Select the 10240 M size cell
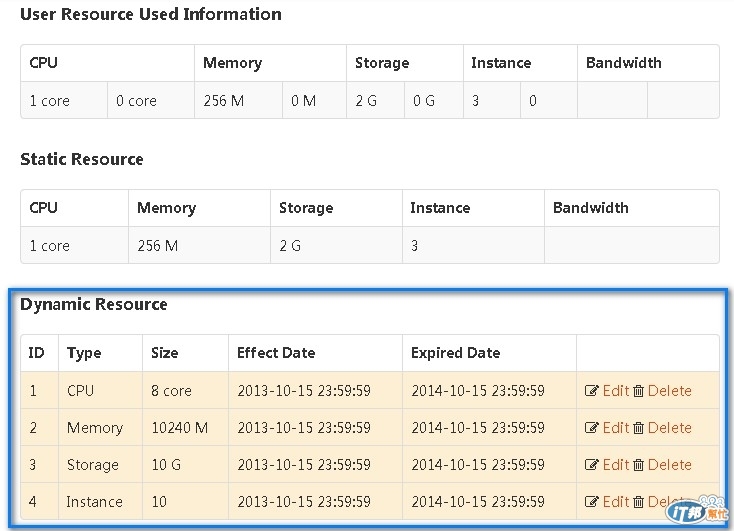 coord(180,428)
